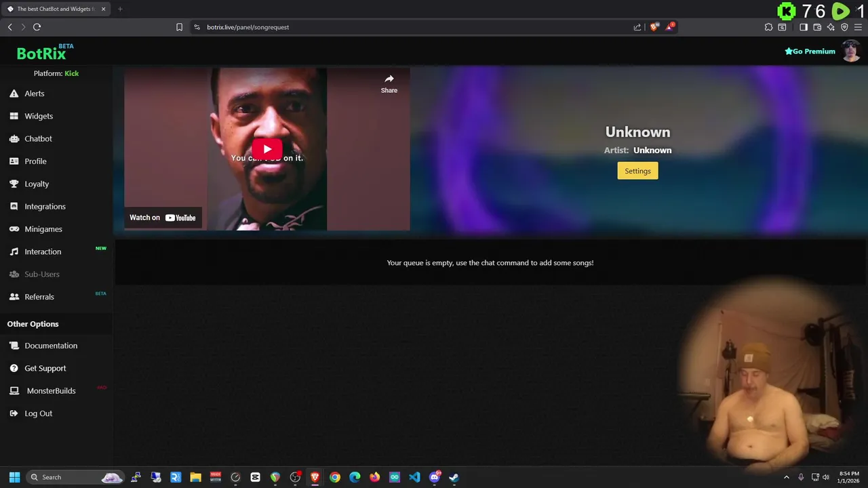Open Discord from the taskbar

(435, 477)
